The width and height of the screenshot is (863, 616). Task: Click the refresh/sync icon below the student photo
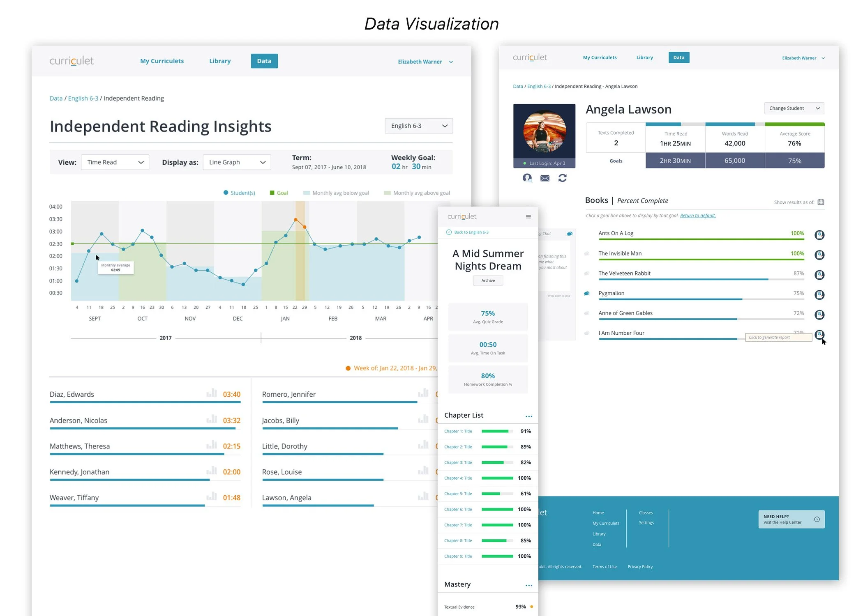563,178
